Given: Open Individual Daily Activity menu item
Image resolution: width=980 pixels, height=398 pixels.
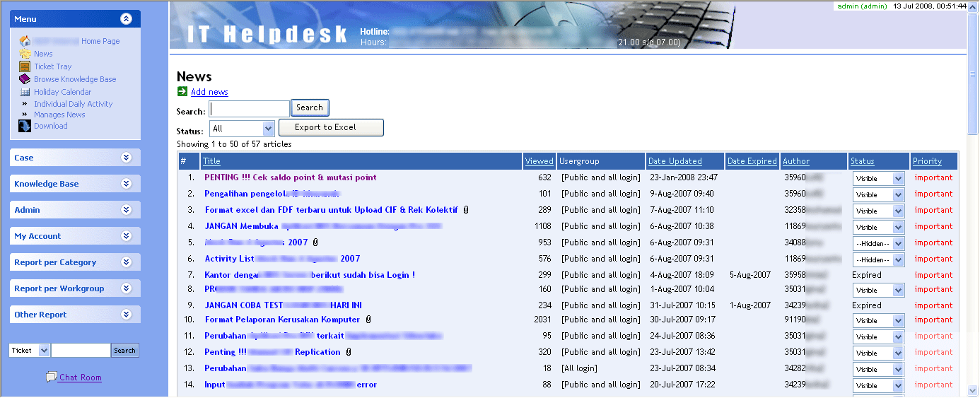Looking at the screenshot, I should (x=73, y=104).
